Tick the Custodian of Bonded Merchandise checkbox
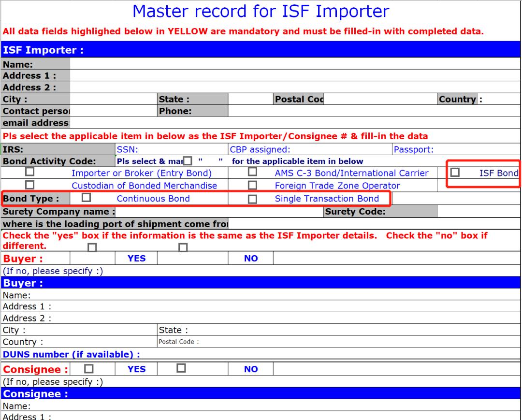The height and width of the screenshot is (420, 522). (x=30, y=185)
